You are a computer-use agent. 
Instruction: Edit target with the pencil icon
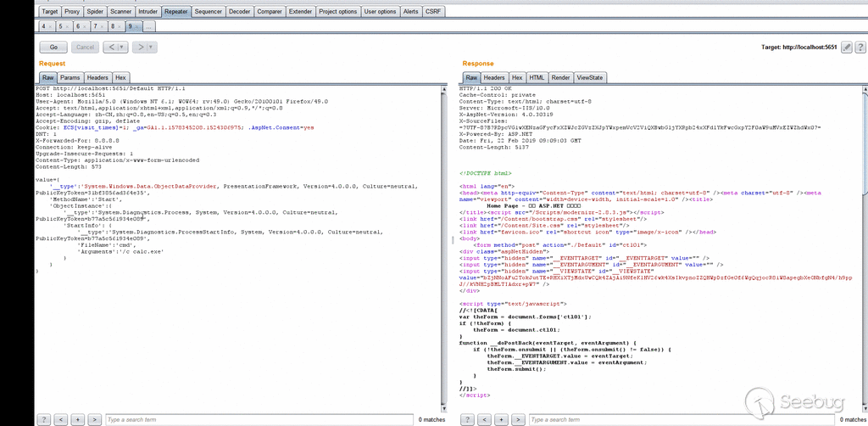pyautogui.click(x=846, y=48)
